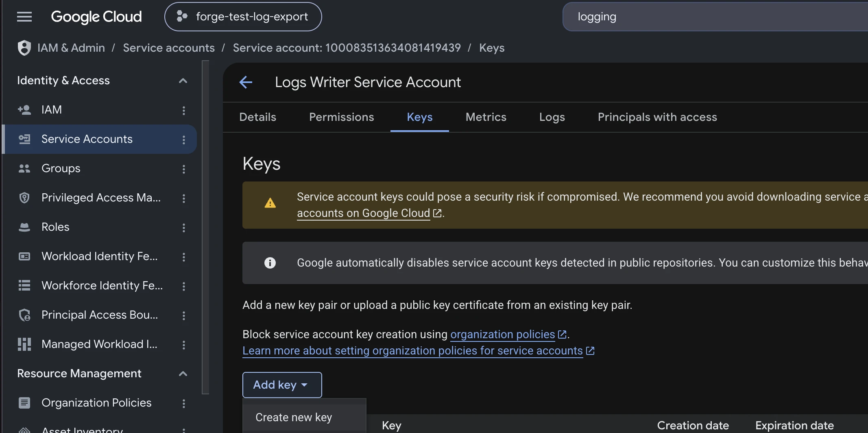
Task: Go to IAM & Admin breadcrumb
Action: click(x=71, y=48)
